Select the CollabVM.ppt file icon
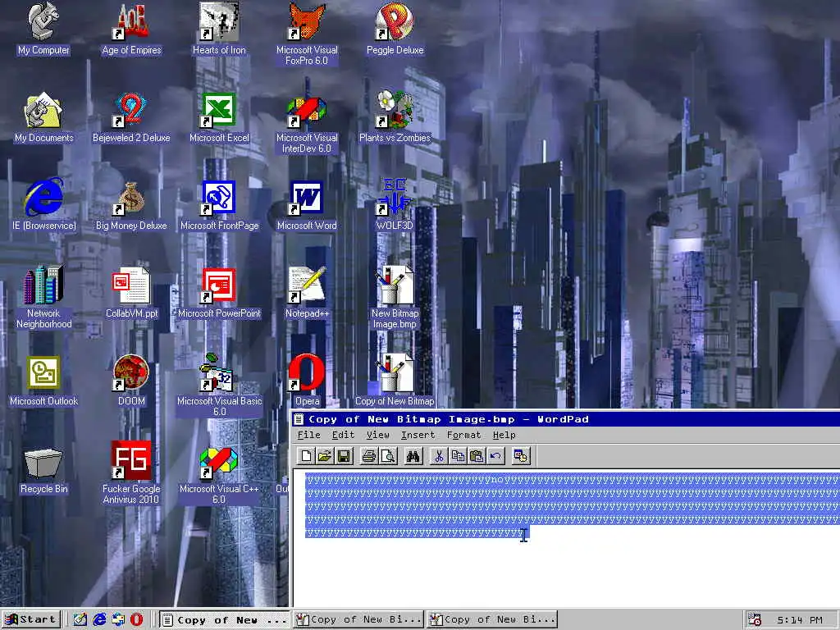This screenshot has width=840, height=630. [x=131, y=293]
